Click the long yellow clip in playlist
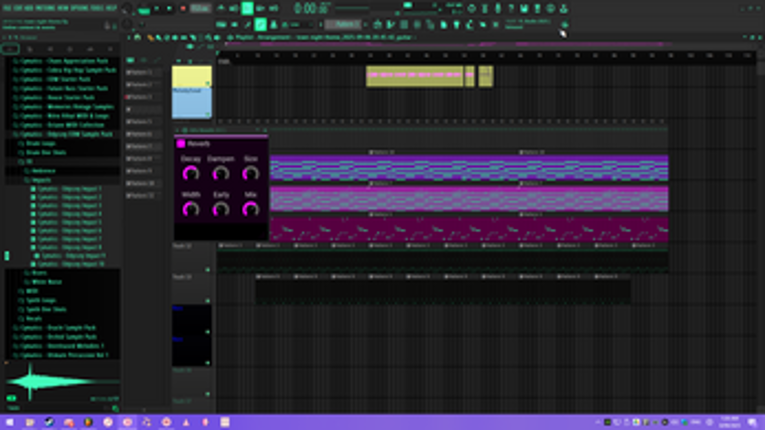The image size is (765, 430). click(415, 76)
